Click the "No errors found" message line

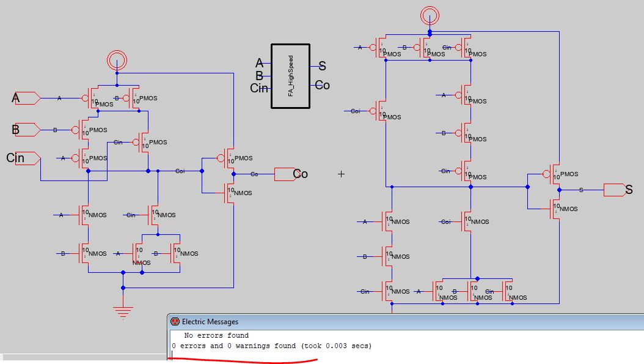pyautogui.click(x=216, y=335)
